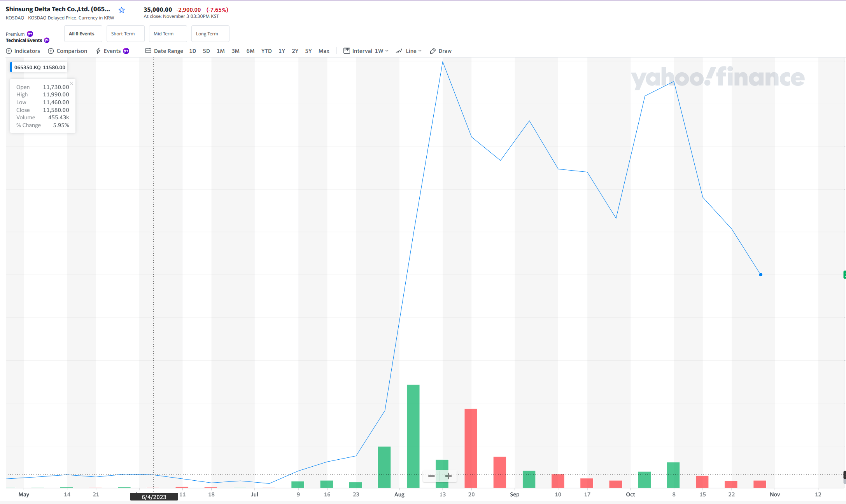Screen dimensions: 846x504
Task: Select All 0 Events tab
Action: [x=83, y=34]
